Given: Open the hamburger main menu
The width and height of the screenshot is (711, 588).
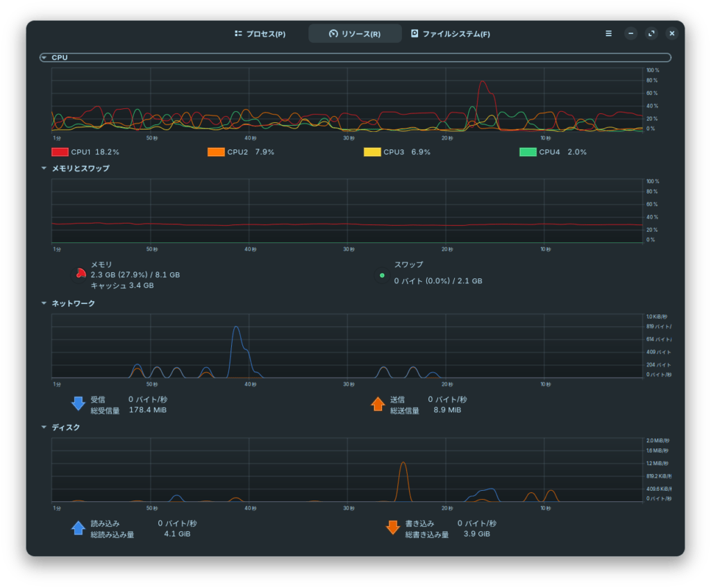Looking at the screenshot, I should click(x=609, y=33).
